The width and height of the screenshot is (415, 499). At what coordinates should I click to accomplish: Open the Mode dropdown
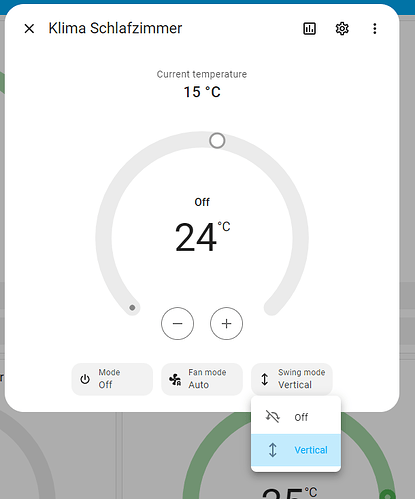coord(112,379)
